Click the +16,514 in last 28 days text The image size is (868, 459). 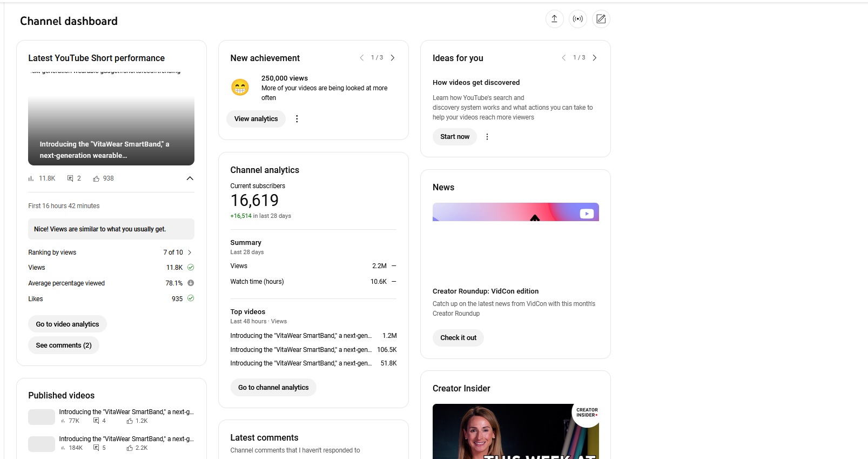(x=260, y=216)
